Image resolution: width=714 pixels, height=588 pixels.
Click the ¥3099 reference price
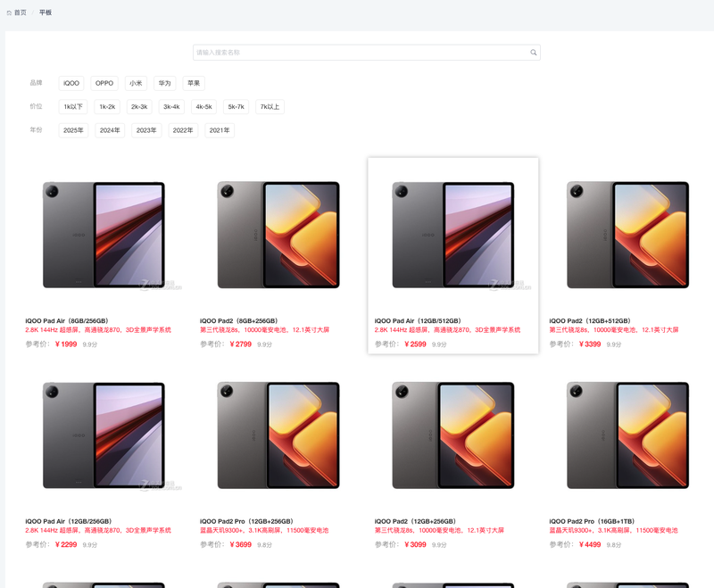[415, 544]
